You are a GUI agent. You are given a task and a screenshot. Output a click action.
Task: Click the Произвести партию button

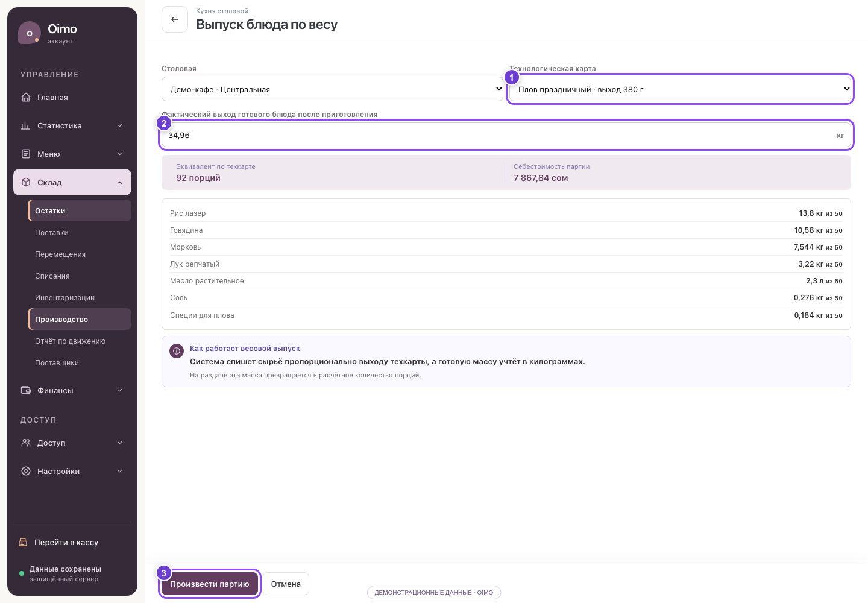pos(210,584)
